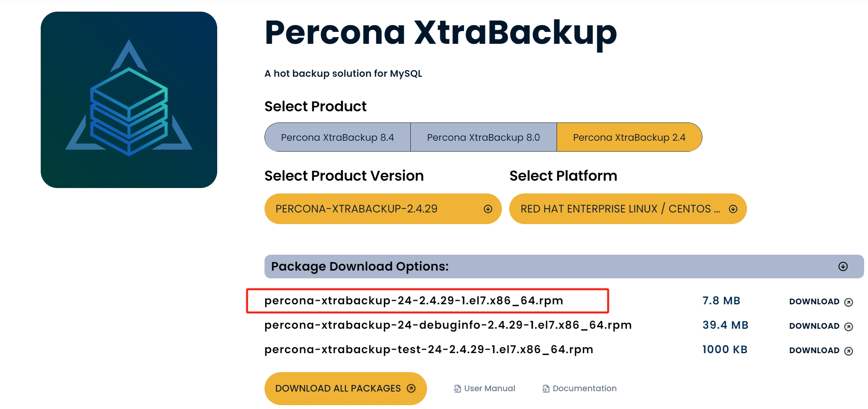Viewport: 868px width, 409px height.
Task: Click percona-xtrabackup-24-2.4.29-1.el7.x86_64.rpm file name
Action: point(413,300)
